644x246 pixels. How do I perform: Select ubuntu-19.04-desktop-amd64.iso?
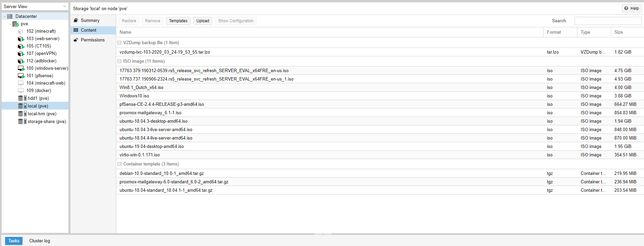tap(380, 146)
